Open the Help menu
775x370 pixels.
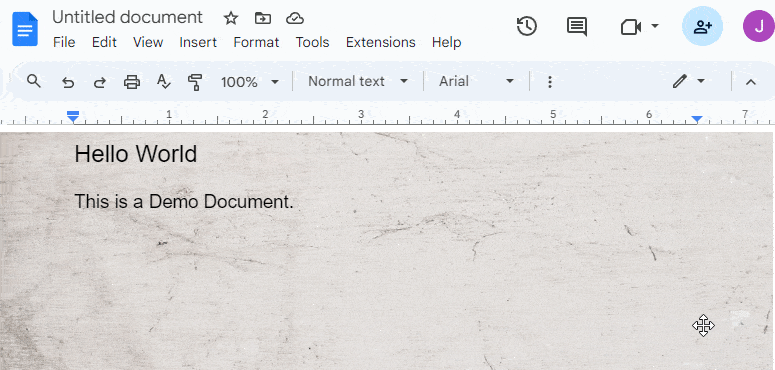tap(446, 42)
